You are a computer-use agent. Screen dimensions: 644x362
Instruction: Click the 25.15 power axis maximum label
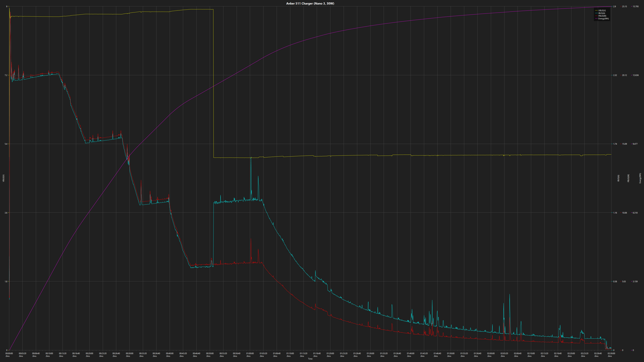624,7
